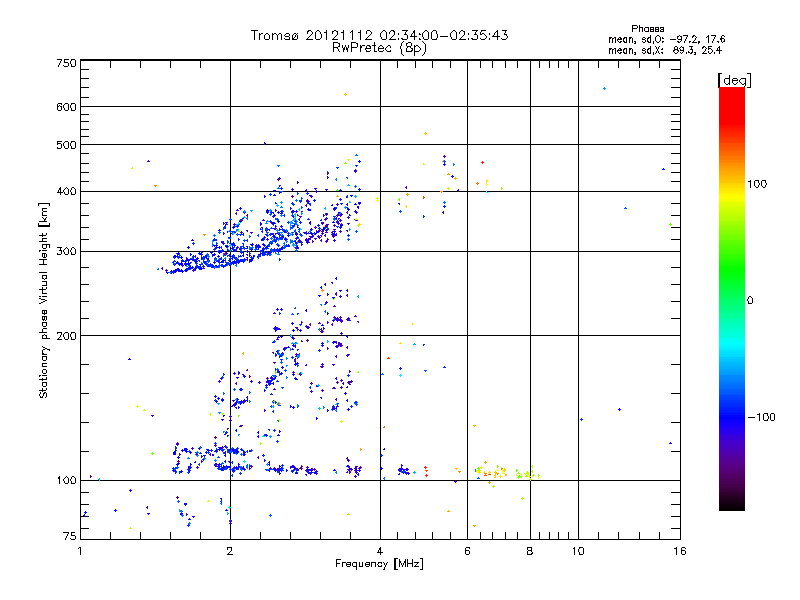This screenshot has width=800, height=600.
Task: Click the y-axis tick label '500'
Action: coord(66,145)
